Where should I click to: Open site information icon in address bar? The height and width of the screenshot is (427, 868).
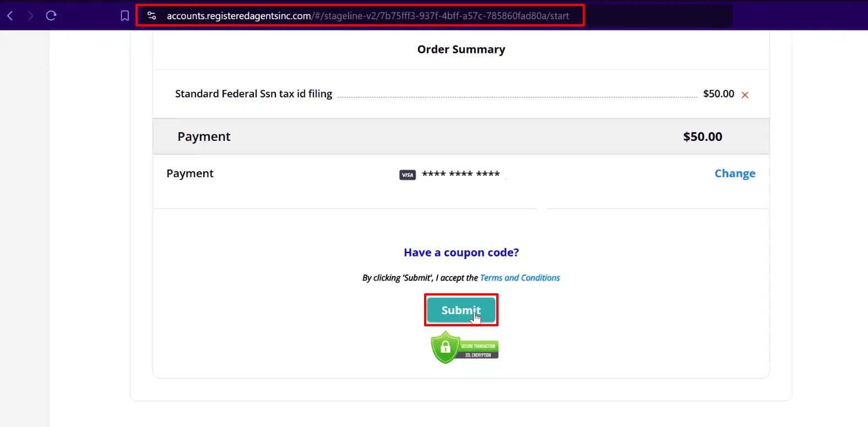click(152, 16)
